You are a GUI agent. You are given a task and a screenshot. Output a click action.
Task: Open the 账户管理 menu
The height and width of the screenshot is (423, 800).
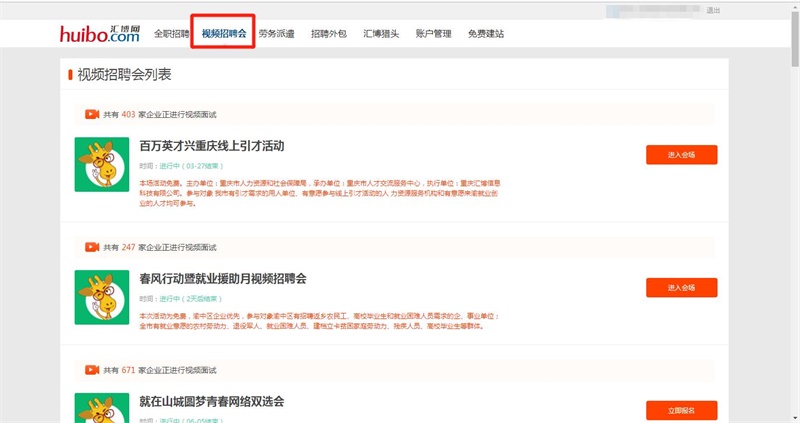tap(433, 33)
